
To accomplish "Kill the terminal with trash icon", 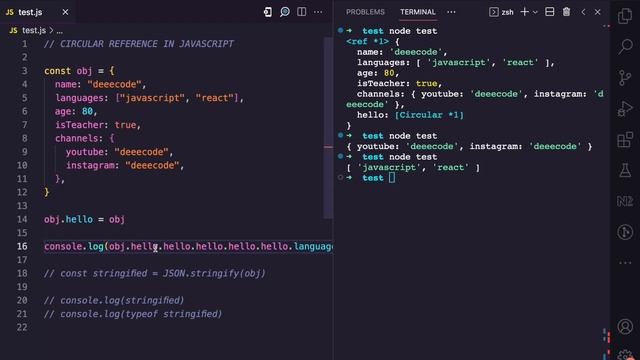I will pos(567,12).
